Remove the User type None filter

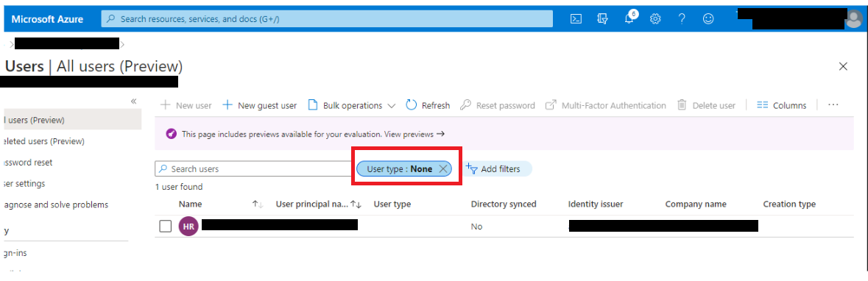pos(443,168)
